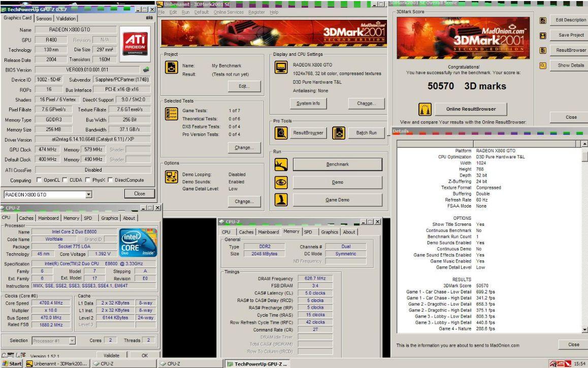Viewport: 588px width, 368px height.
Task: Click the GPU-Z screenshot camera icon
Action: coord(149,18)
